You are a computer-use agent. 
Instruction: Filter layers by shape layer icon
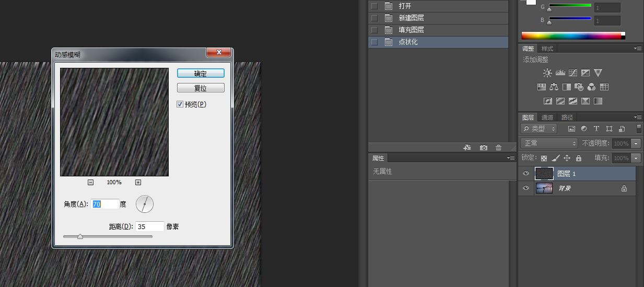609,128
